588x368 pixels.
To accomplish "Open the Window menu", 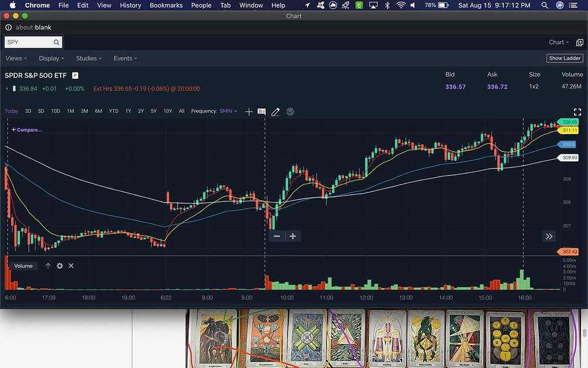I will 251,5.
